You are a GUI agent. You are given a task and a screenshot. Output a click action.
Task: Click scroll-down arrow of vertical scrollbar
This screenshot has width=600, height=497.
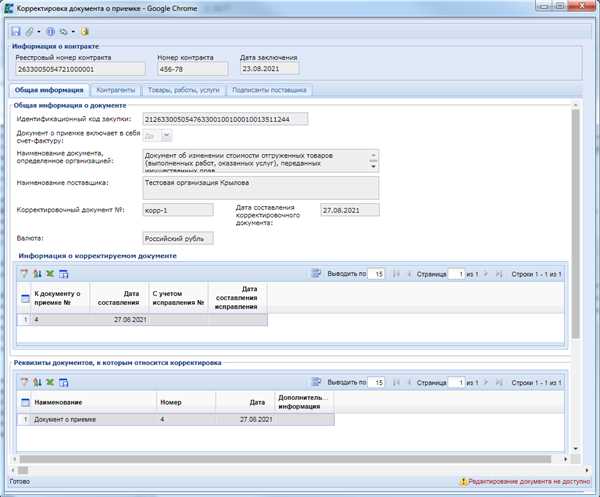point(576,448)
